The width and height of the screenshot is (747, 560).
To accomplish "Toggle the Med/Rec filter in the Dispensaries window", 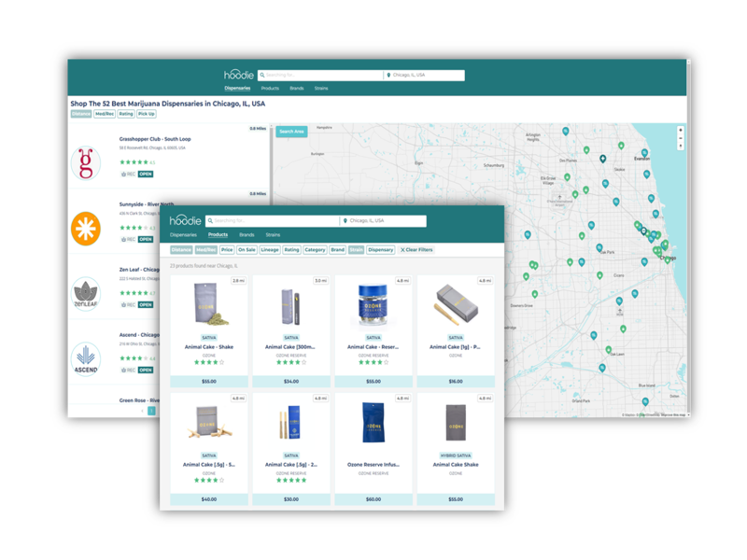I will point(105,114).
